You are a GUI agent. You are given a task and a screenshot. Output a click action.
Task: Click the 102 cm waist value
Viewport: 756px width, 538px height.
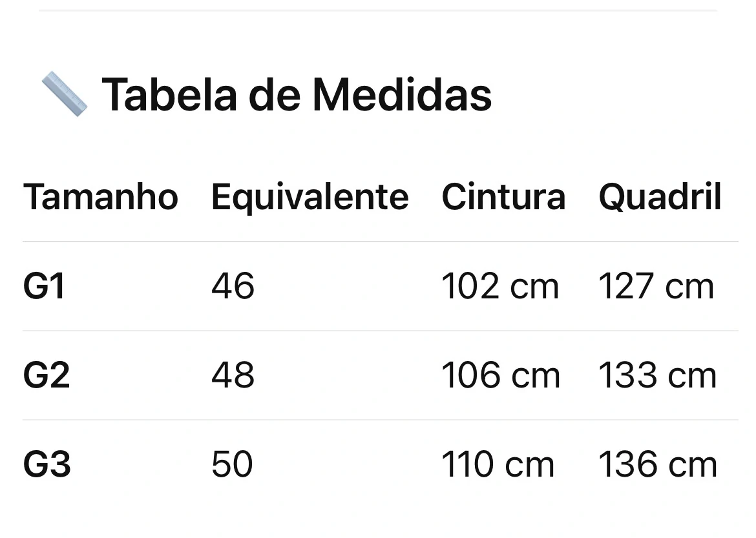(500, 286)
